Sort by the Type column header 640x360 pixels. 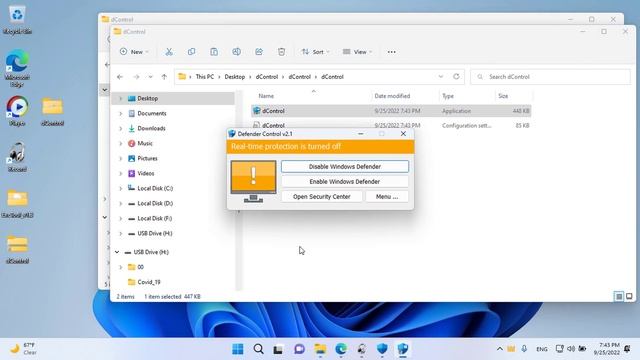[x=448, y=96]
